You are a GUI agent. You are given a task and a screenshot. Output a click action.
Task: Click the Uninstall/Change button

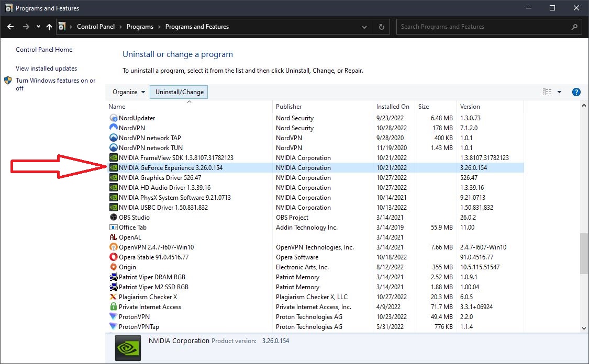tap(179, 91)
